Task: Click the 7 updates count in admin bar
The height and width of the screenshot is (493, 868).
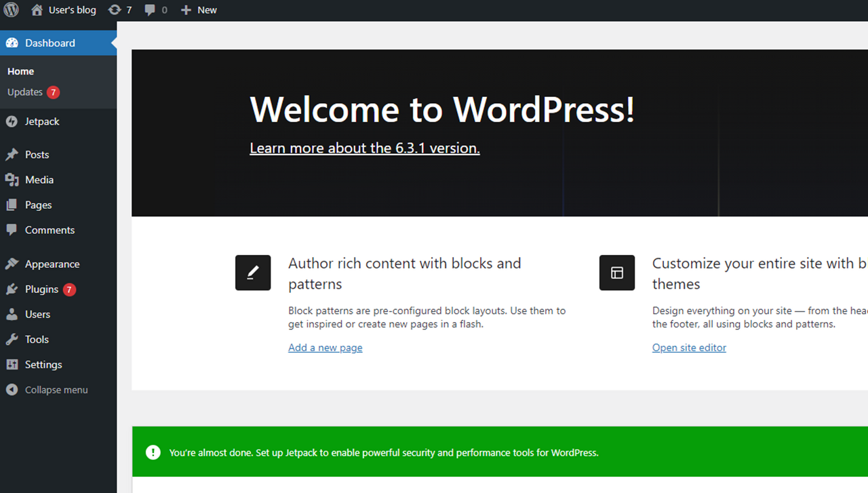Action: (129, 10)
